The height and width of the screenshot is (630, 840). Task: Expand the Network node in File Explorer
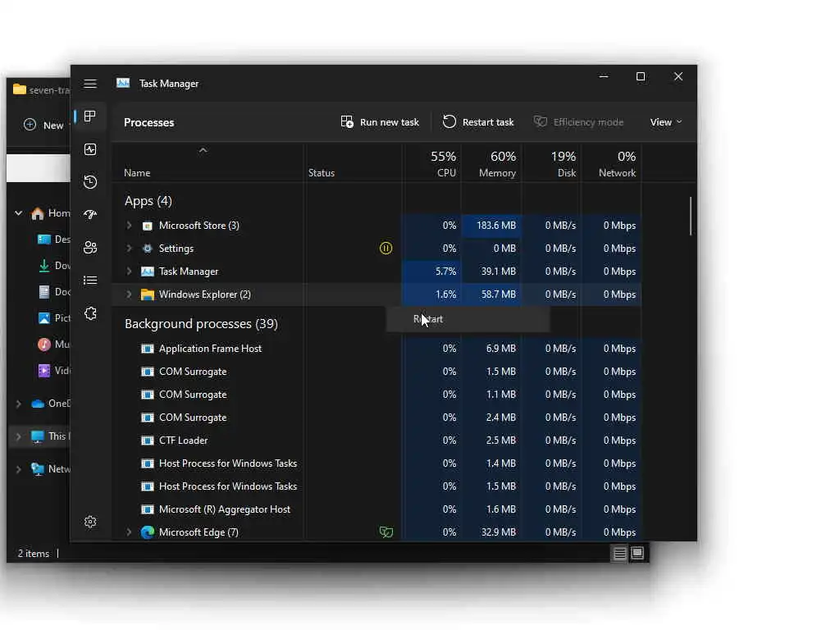click(19, 469)
